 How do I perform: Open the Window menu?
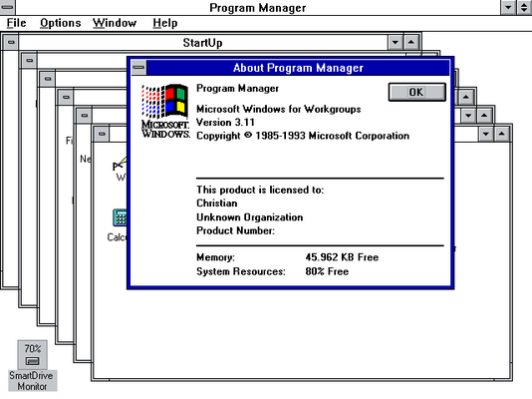point(115,23)
